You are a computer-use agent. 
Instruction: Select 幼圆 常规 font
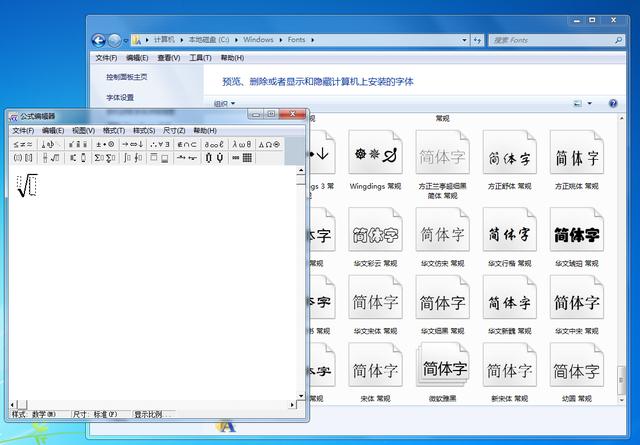coord(576,372)
